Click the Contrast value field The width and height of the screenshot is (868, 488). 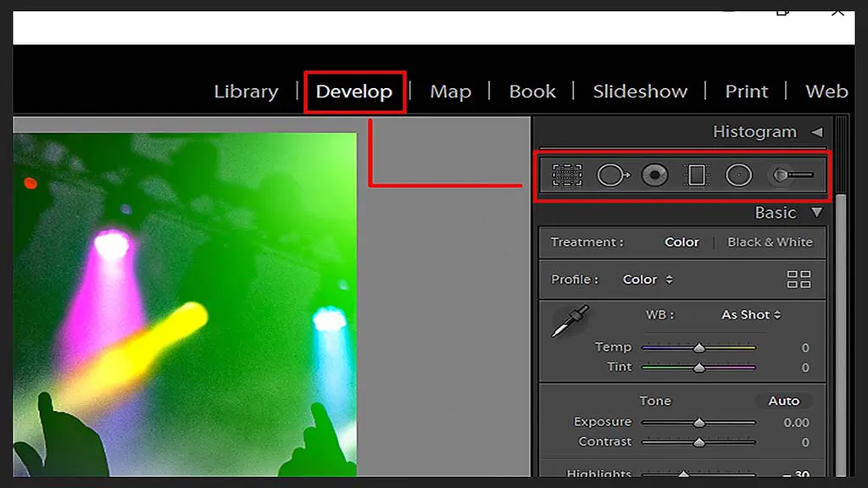point(805,442)
